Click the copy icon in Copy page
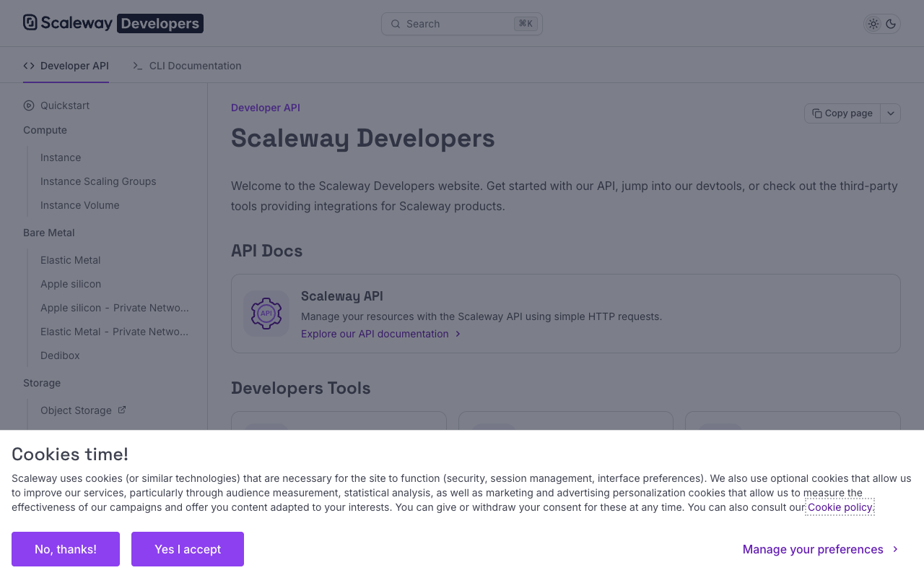 click(x=817, y=113)
